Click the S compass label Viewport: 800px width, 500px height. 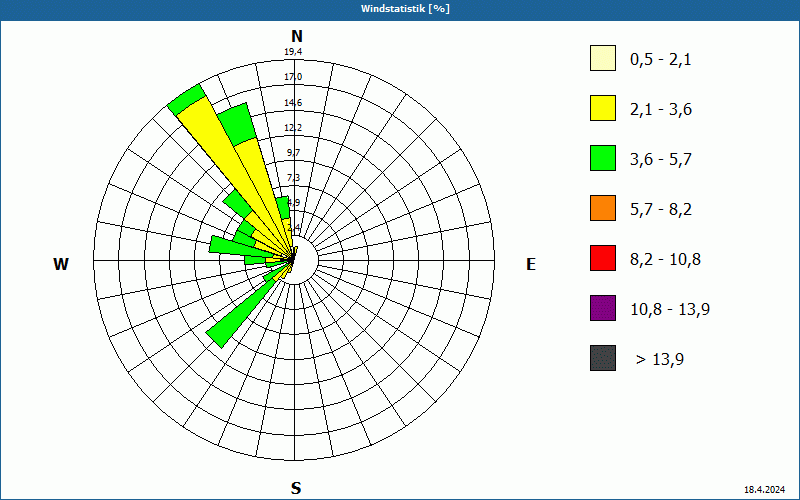coord(296,488)
